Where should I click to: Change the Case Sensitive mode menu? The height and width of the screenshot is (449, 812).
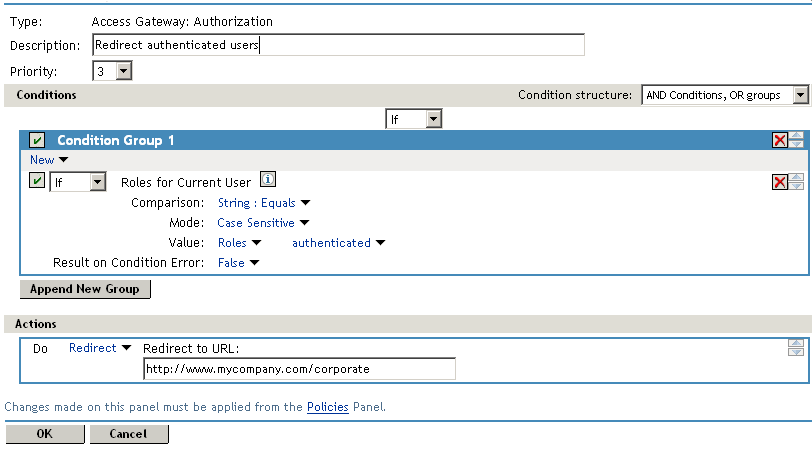coord(263,223)
